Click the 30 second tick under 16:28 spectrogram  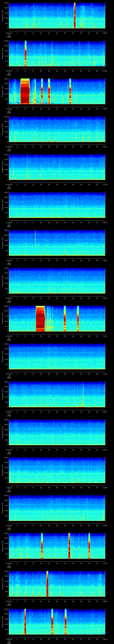pos(57,260)
